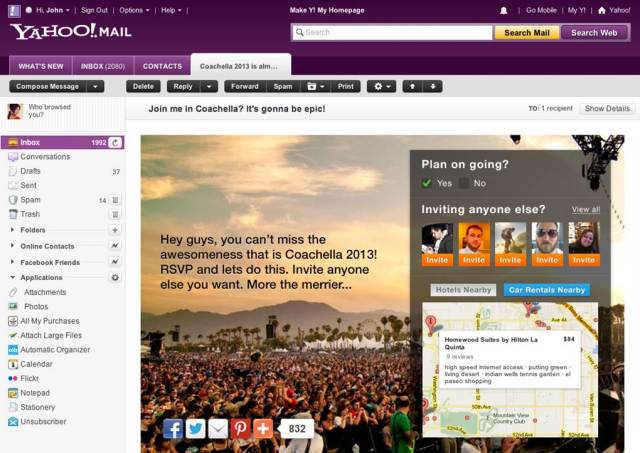Expand the Online Contacts section
Image resolution: width=640 pixels, height=453 pixels.
click(x=12, y=246)
